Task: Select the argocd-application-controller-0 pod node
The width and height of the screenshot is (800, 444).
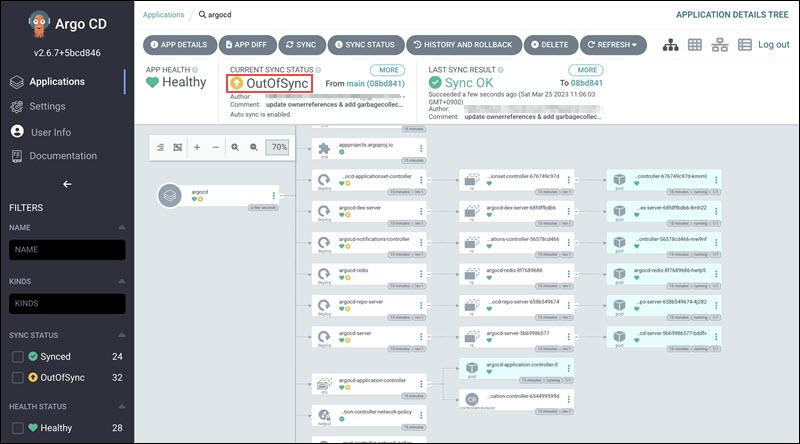Action: click(516, 369)
